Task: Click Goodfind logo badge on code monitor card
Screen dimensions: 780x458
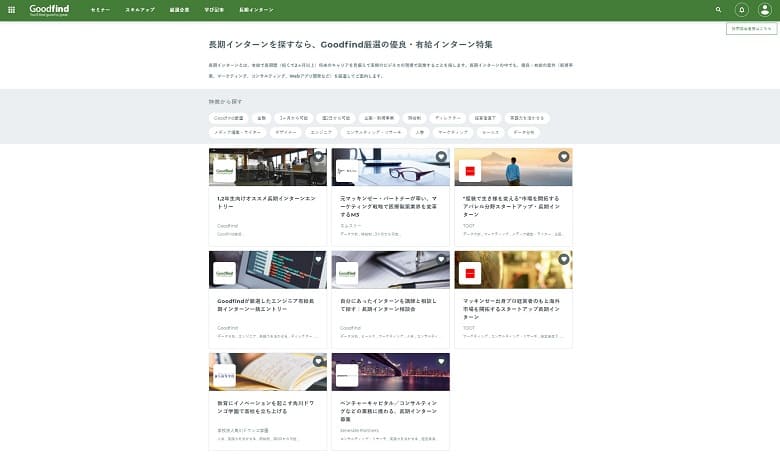Action: coord(224,274)
